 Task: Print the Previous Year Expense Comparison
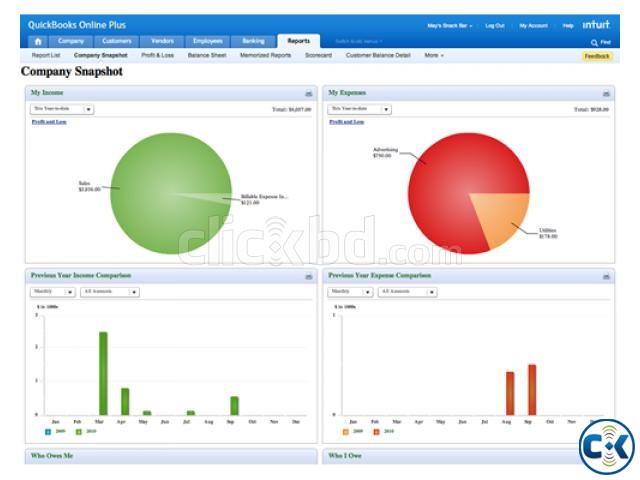607,276
